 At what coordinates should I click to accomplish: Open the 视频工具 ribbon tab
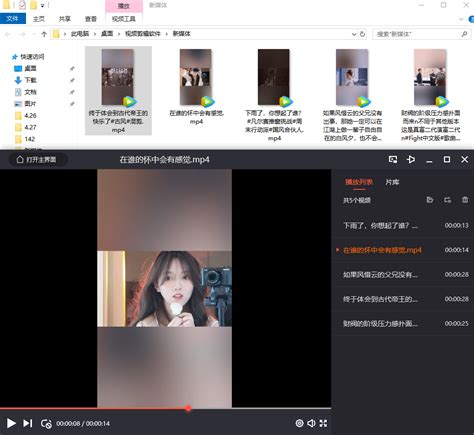tap(124, 19)
